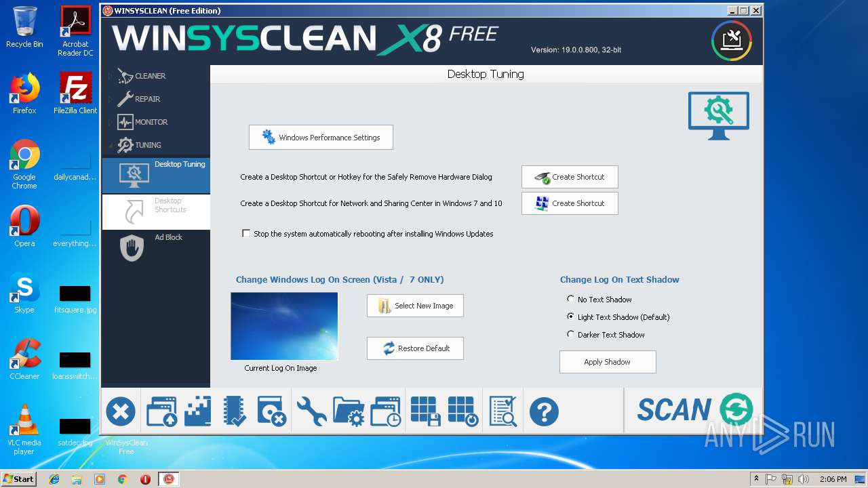The height and width of the screenshot is (488, 868).
Task: Click the disc uninstall toolbar icon
Action: 273,411
